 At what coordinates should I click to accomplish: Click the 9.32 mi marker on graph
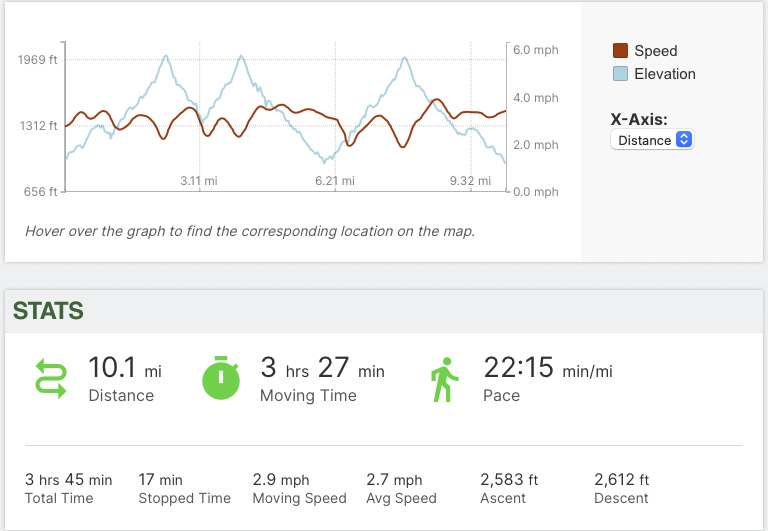coord(470,181)
